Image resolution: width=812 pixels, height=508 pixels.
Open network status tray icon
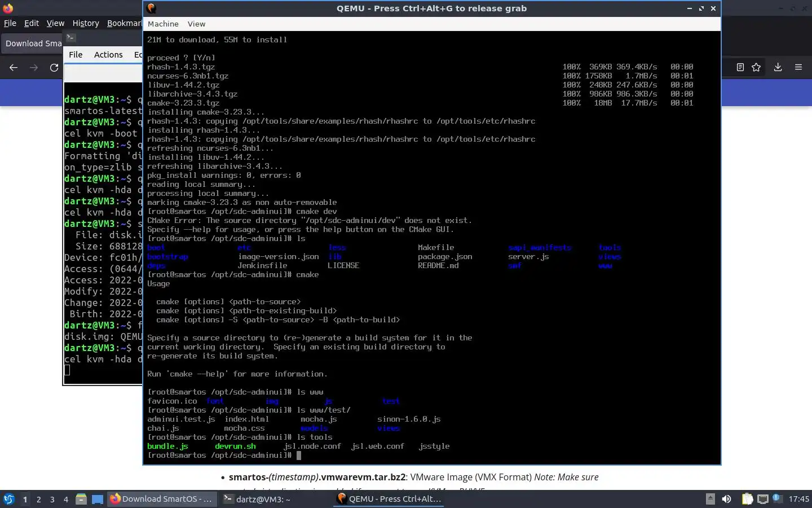(x=762, y=499)
